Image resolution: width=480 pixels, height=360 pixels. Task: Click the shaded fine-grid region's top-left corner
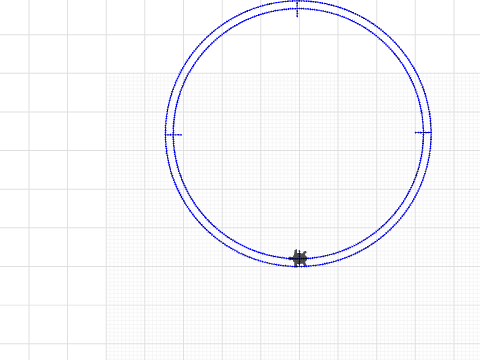[107, 74]
